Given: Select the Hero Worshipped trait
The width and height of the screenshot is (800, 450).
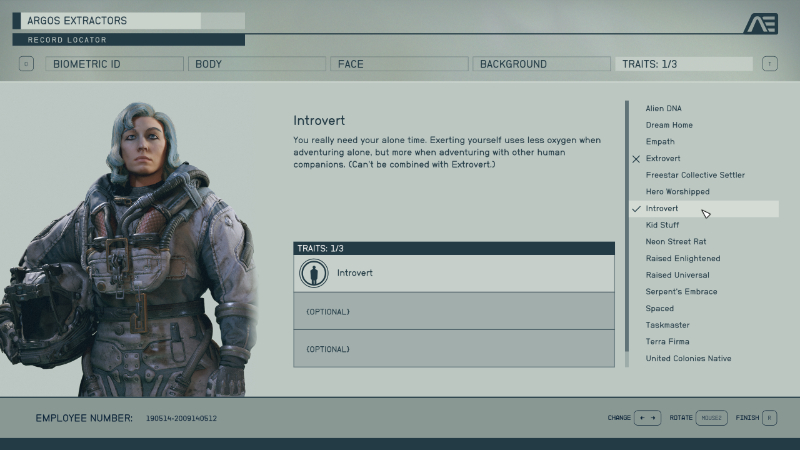Looking at the screenshot, I should [677, 191].
